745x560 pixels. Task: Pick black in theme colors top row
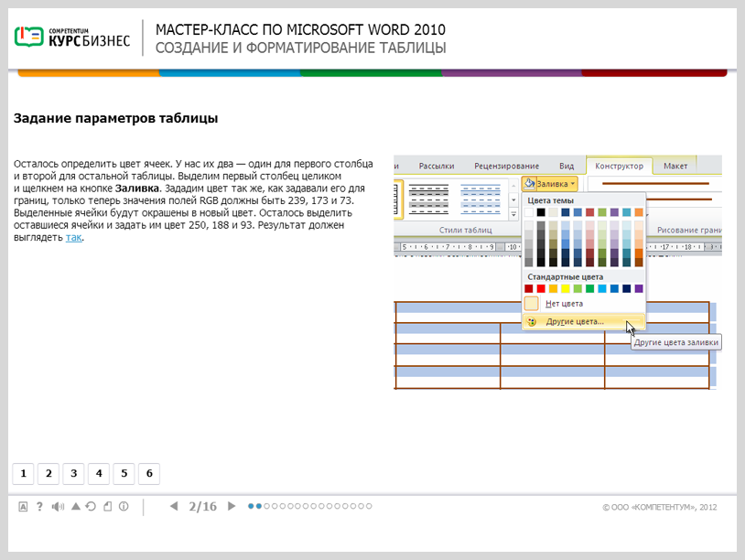click(541, 212)
